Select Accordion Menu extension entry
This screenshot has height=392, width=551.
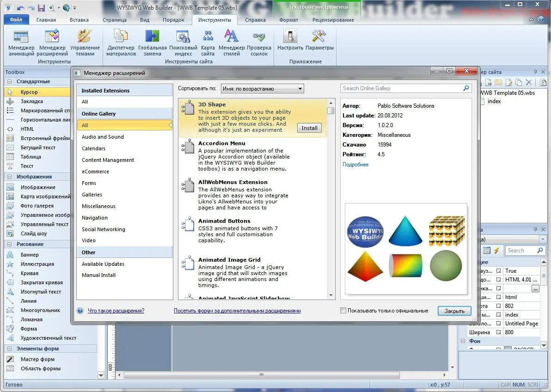(253, 156)
